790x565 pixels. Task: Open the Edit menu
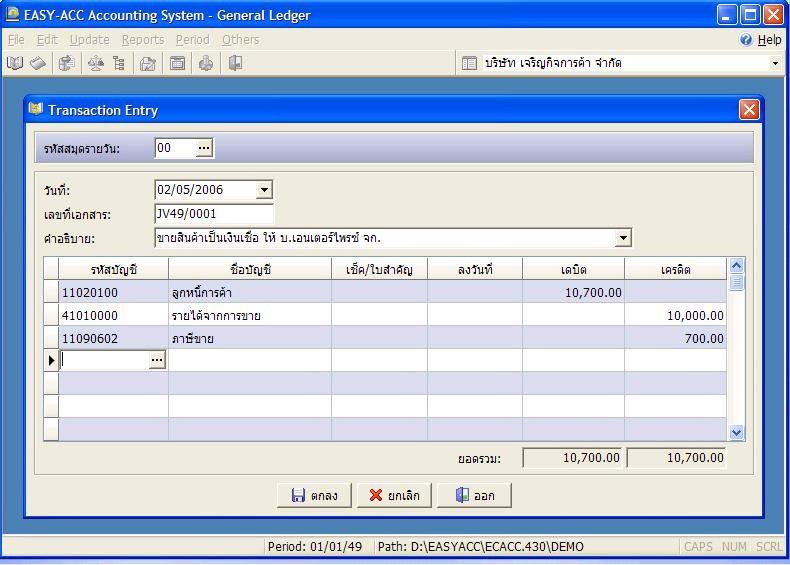(47, 40)
